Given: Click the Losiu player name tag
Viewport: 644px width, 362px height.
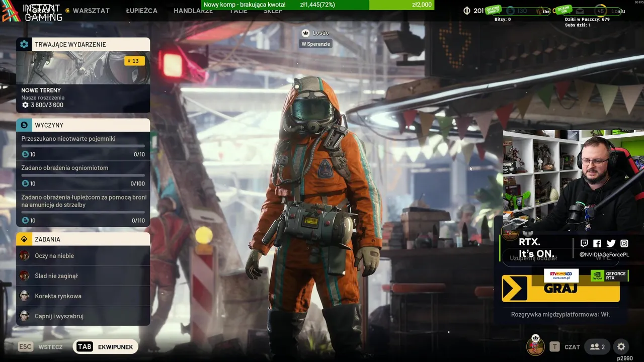Looking at the screenshot, I should tap(320, 33).
